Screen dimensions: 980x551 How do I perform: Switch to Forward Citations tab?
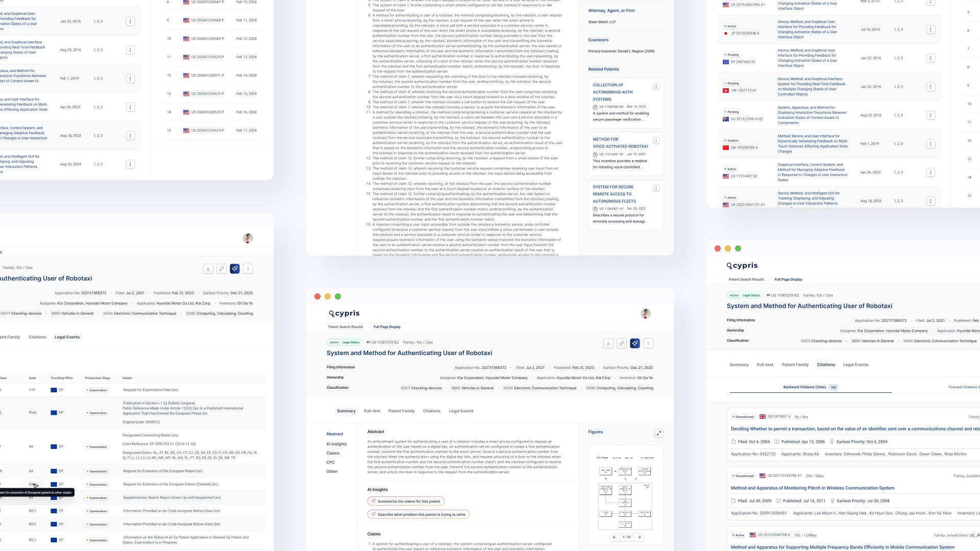(x=963, y=387)
